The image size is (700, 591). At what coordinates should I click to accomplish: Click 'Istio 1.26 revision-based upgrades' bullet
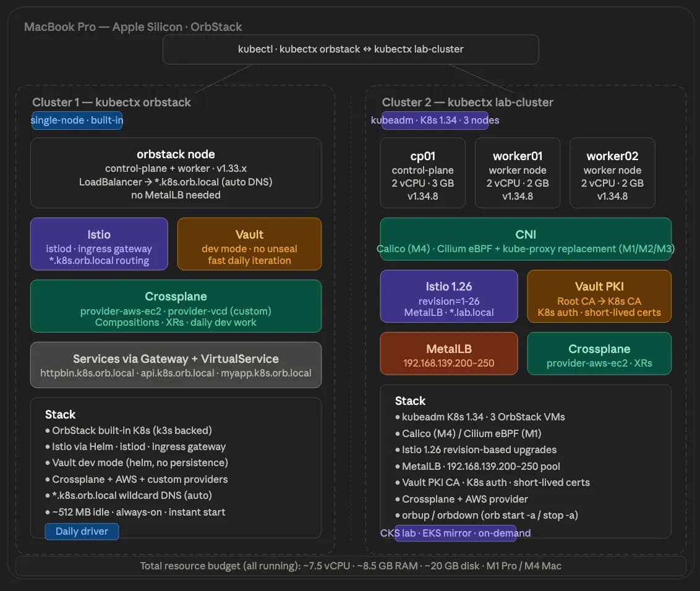point(476,450)
